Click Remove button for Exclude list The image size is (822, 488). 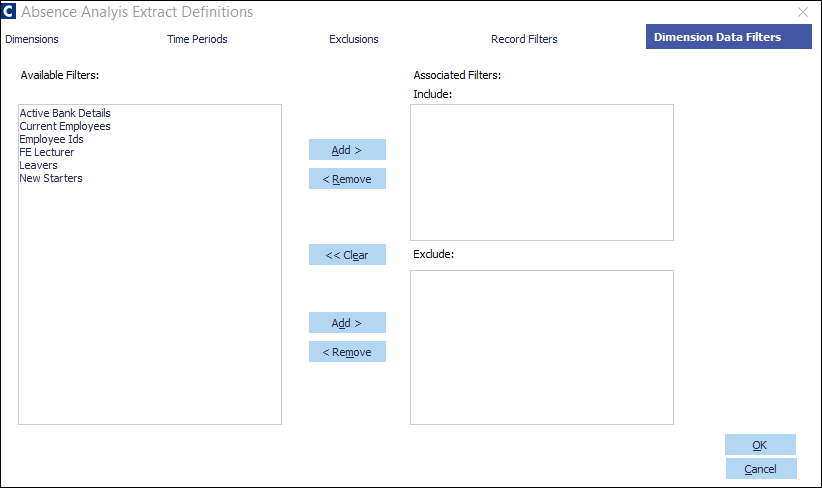tap(347, 352)
